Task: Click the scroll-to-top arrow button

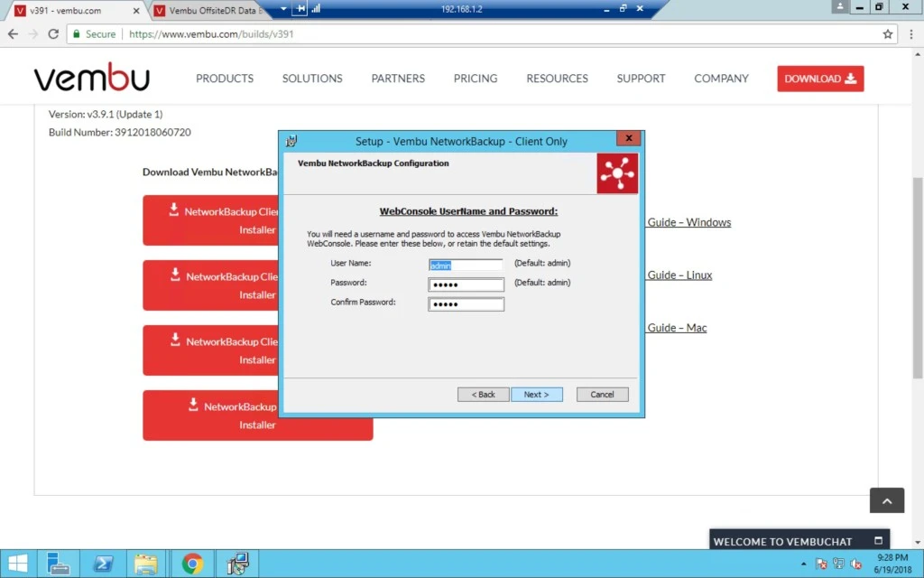Action: tap(887, 500)
